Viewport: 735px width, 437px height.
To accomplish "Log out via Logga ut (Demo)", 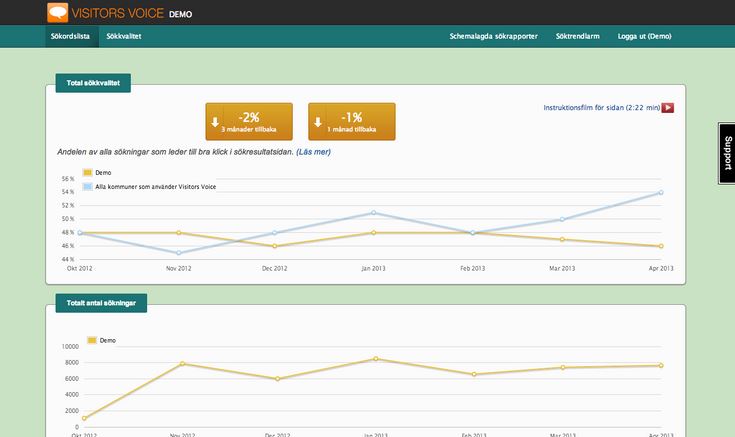I will pos(644,36).
